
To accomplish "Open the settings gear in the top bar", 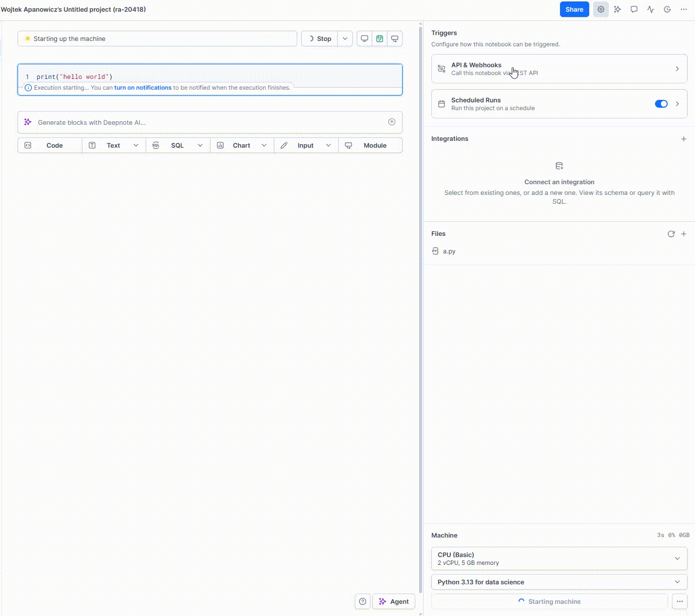I will 601,9.
